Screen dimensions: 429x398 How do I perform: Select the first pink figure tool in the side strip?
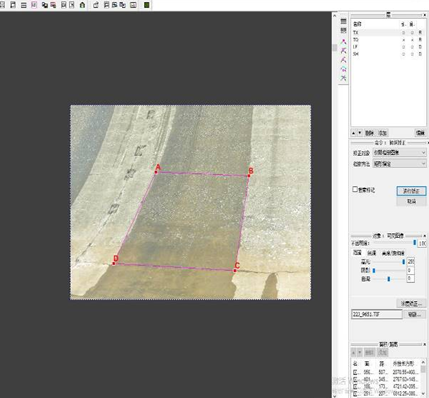(x=344, y=42)
